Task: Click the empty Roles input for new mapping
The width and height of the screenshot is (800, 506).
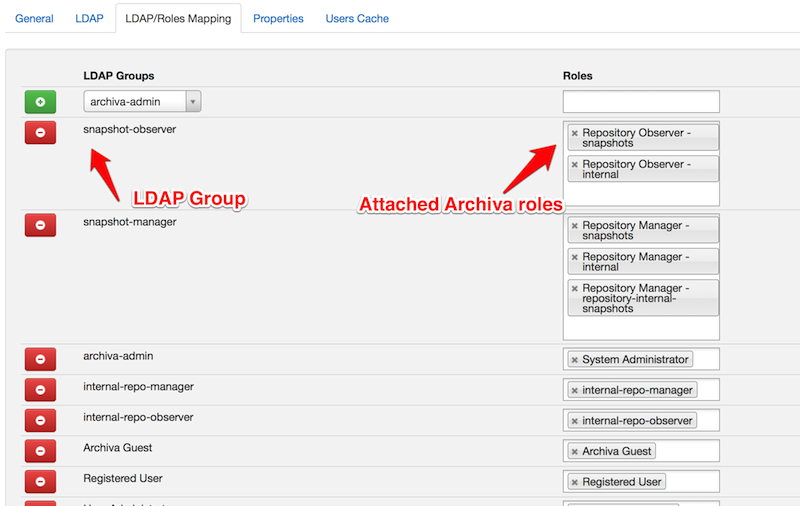Action: click(641, 102)
